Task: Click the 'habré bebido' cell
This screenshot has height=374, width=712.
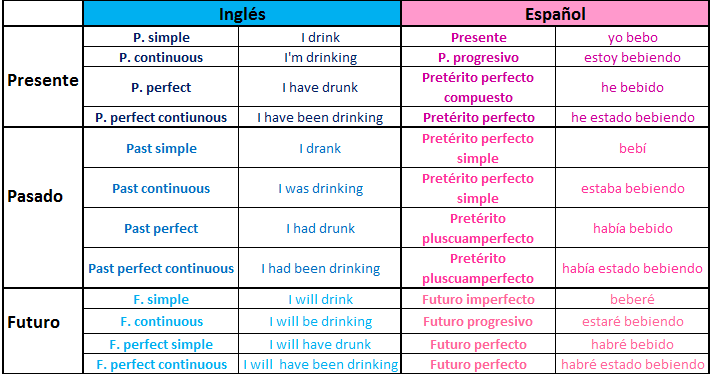Action: pyautogui.click(x=632, y=344)
